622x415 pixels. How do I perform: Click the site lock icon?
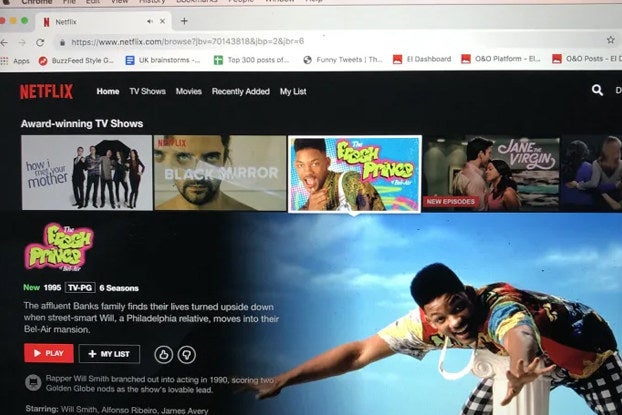62,42
